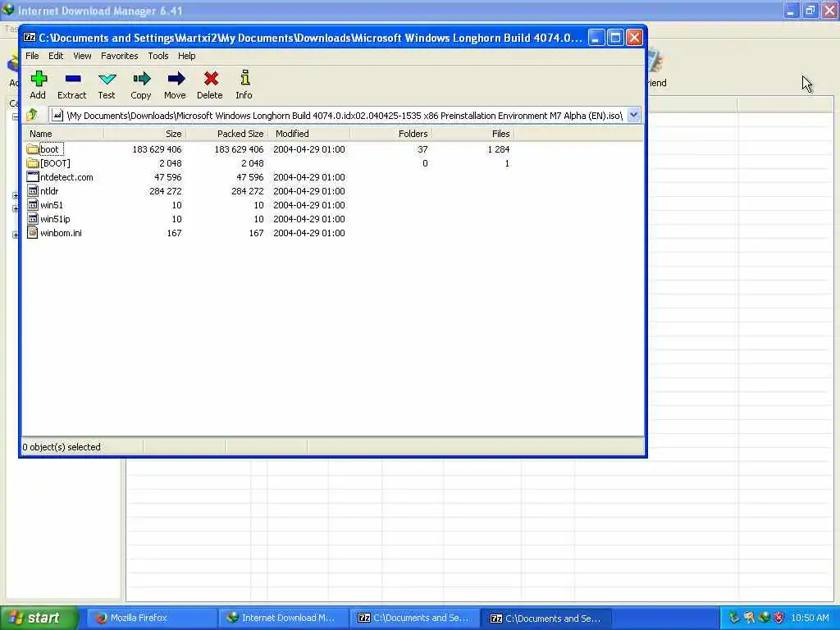Expand the address path dropdown
Viewport: 840px width, 630px height.
coord(634,115)
